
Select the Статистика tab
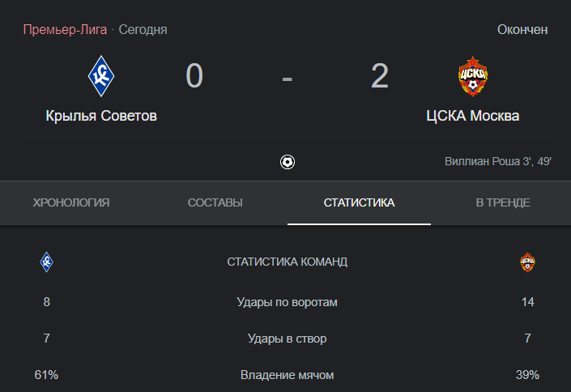pyautogui.click(x=359, y=202)
